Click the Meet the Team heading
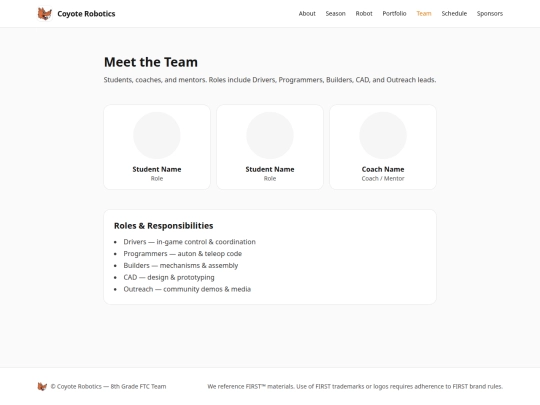The height and width of the screenshot is (405, 540). pyautogui.click(x=151, y=62)
